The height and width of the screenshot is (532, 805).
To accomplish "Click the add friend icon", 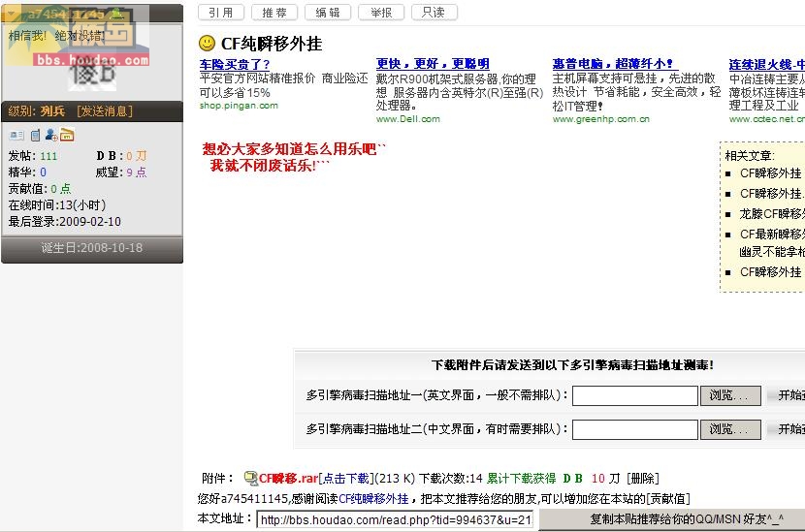I will pos(51,135).
